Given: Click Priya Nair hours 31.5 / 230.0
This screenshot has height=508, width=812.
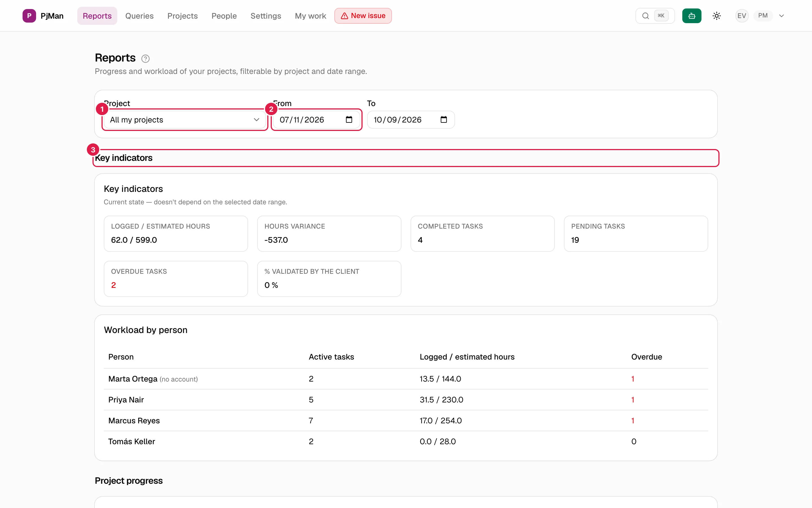Looking at the screenshot, I should pyautogui.click(x=441, y=400).
